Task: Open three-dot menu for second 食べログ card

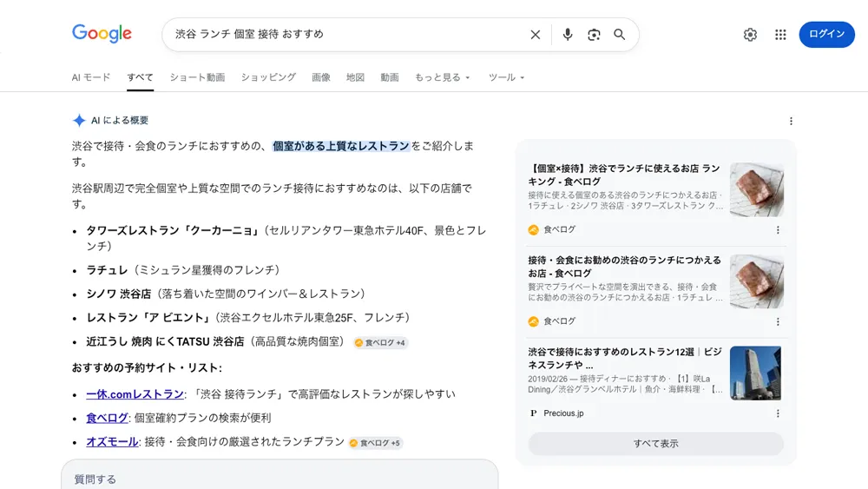Action: pos(778,321)
